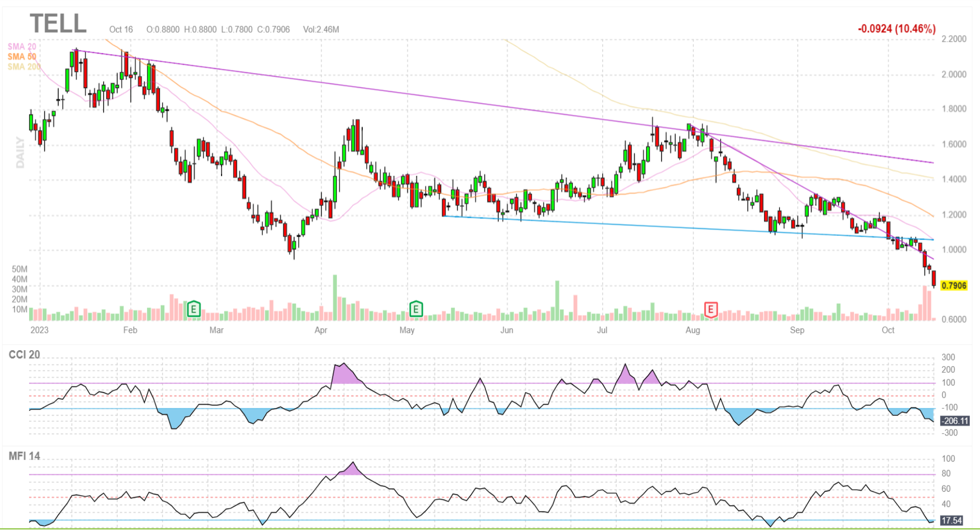Click the red earnings marker in August

pos(710,309)
